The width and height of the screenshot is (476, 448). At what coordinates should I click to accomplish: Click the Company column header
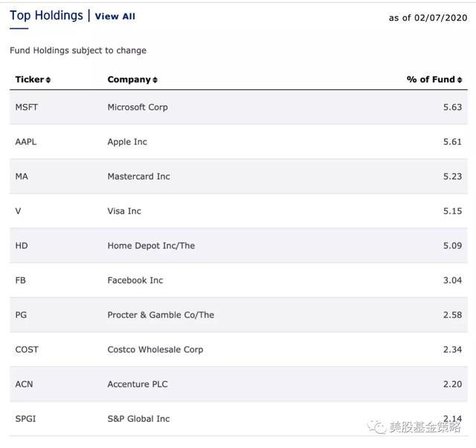[129, 79]
